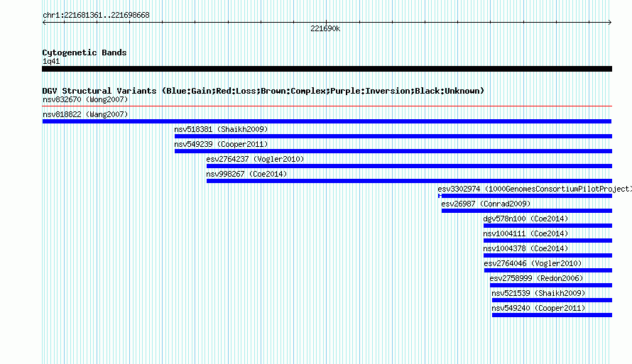Click the blue gain bar for nsv518381
The height and width of the screenshot is (364, 632).
pyautogui.click(x=393, y=136)
